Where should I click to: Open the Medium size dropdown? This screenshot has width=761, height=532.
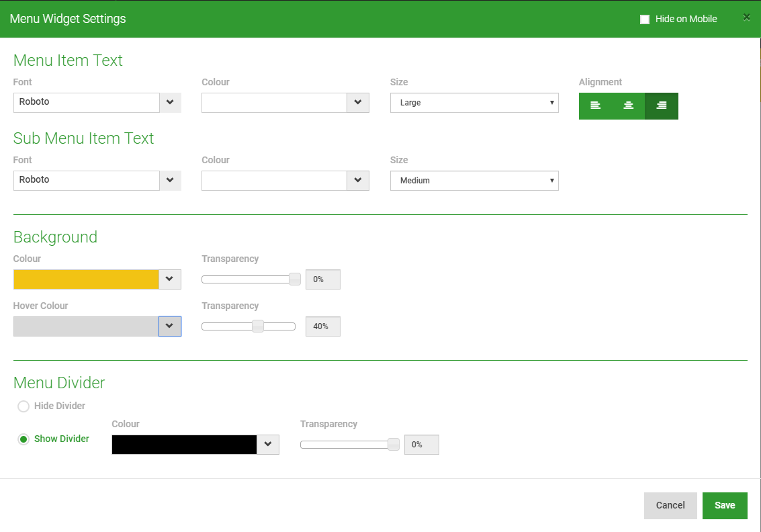coord(474,181)
